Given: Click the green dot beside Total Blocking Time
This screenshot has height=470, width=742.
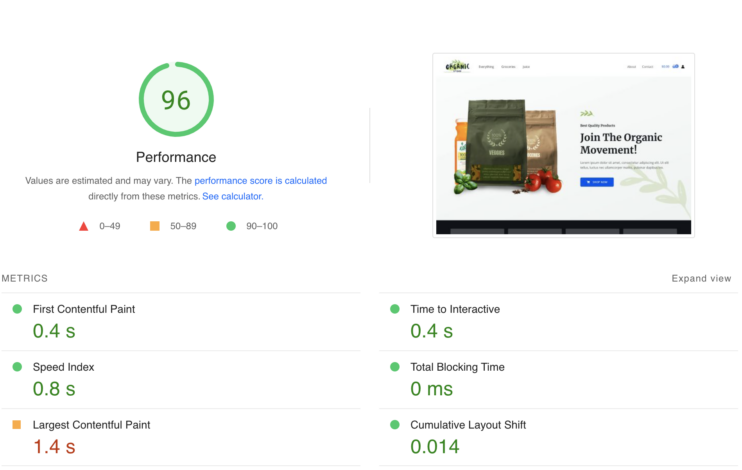Looking at the screenshot, I should (x=395, y=367).
